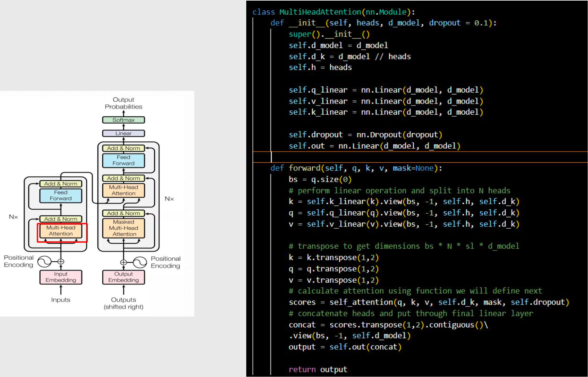Click the 'Outputs (shifted right)' label
This screenshot has width=588, height=377.
pyautogui.click(x=124, y=303)
